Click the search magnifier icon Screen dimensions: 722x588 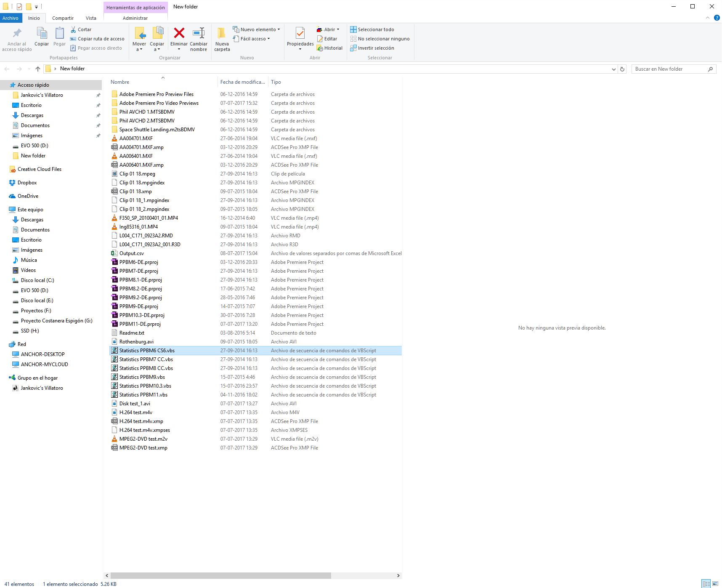[710, 69]
